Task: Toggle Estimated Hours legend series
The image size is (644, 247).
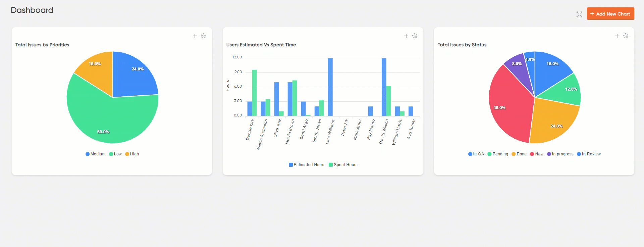Action: tap(307, 165)
